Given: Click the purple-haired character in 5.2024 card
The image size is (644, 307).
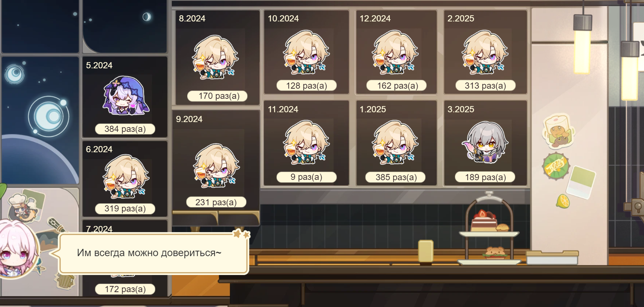Looking at the screenshot, I should click(x=126, y=96).
